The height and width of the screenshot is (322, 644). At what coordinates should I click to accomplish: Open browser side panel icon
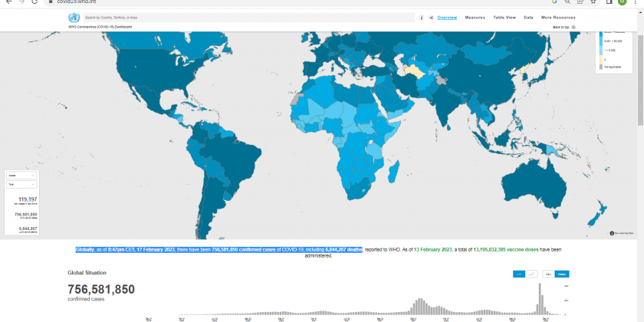pos(608,2)
